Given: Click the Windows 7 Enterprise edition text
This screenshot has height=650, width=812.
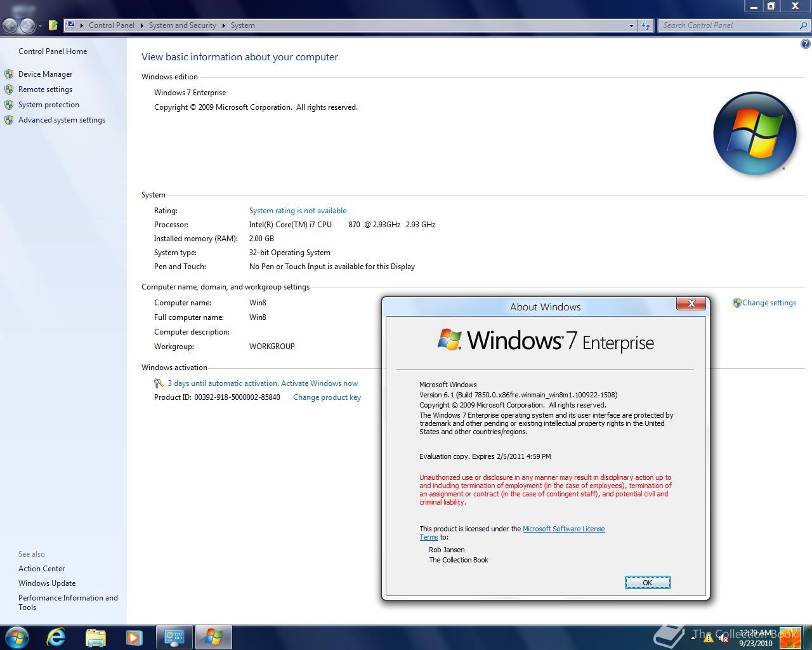Looking at the screenshot, I should 190,93.
